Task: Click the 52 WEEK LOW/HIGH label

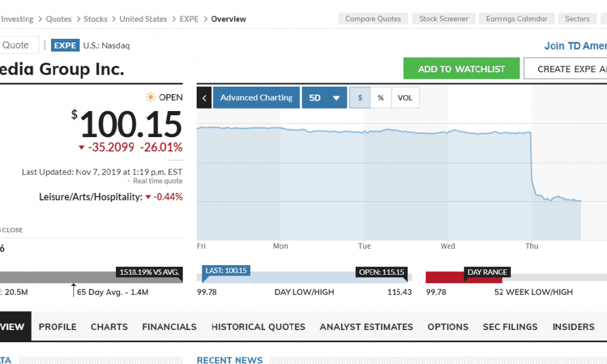Action: tap(534, 292)
